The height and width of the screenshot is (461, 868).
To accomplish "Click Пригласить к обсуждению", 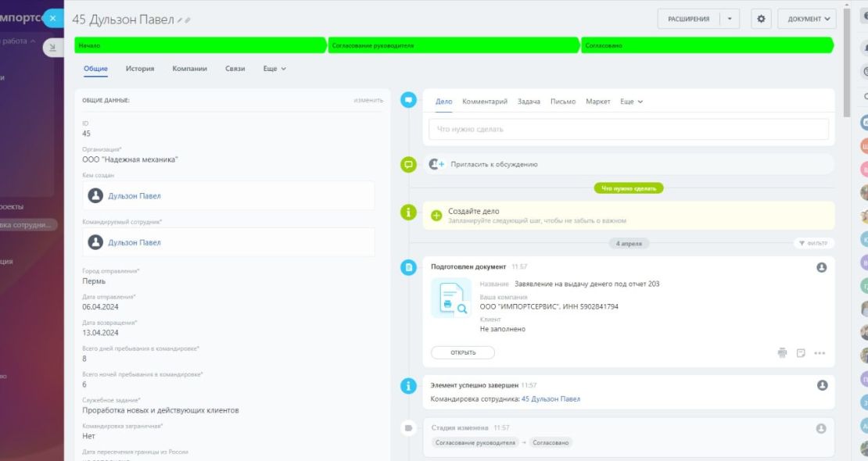I will click(493, 164).
